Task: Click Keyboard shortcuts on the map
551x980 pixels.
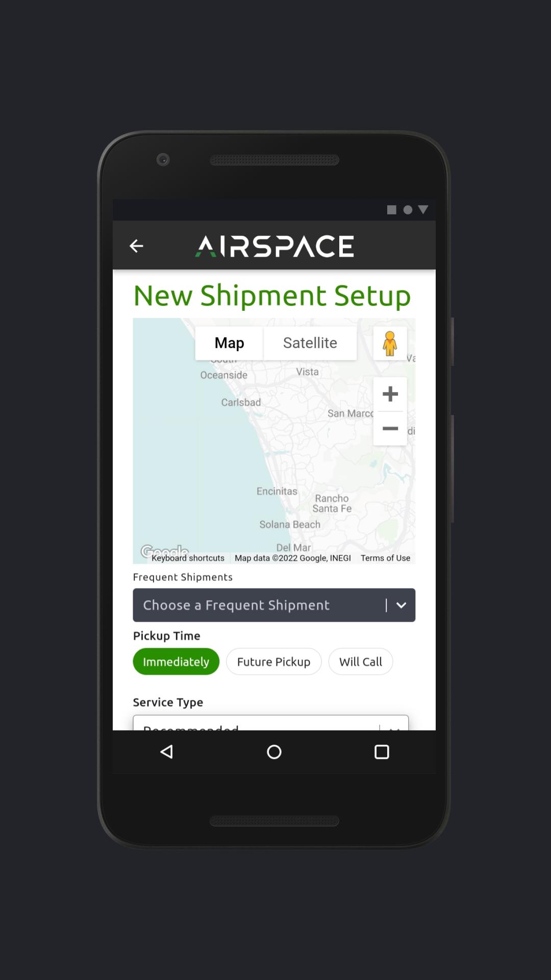Action: (x=188, y=558)
